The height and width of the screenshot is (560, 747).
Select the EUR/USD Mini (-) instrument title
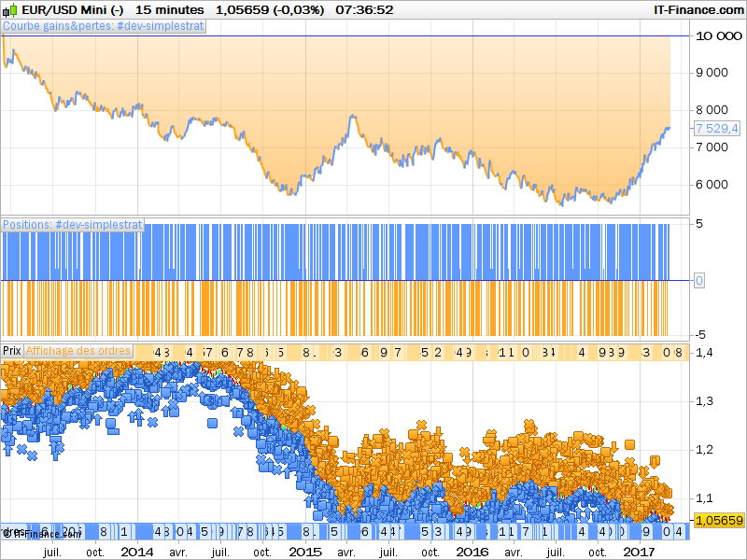[x=73, y=10]
